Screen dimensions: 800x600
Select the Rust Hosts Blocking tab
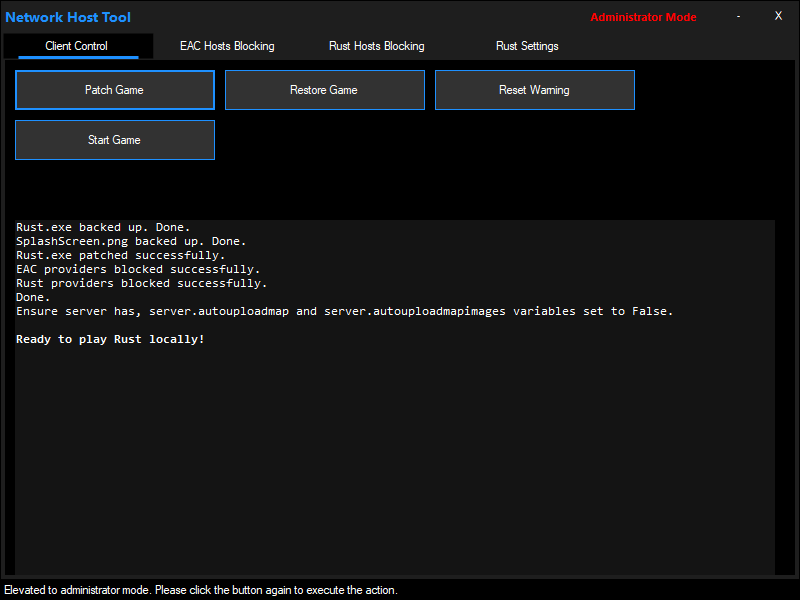[x=376, y=46]
